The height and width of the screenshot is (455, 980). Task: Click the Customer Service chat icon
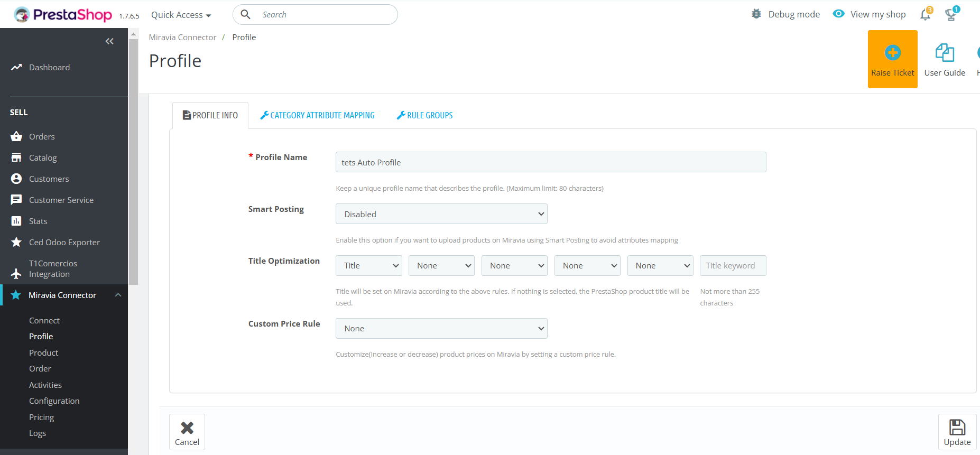[x=16, y=200]
